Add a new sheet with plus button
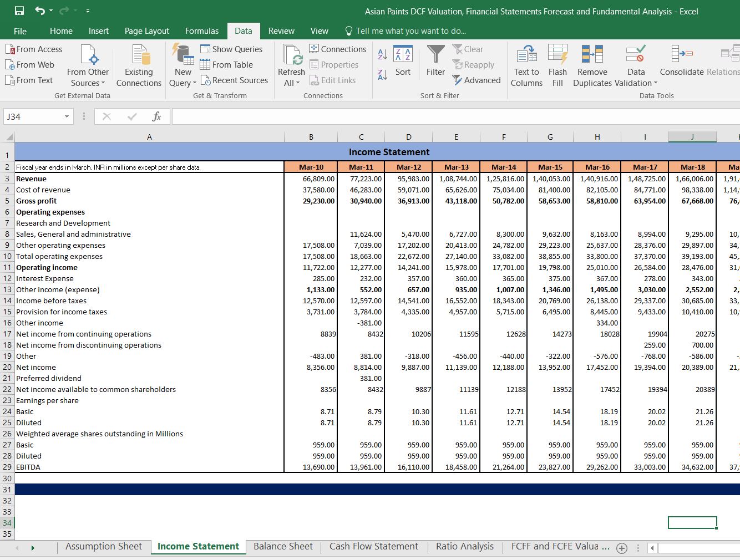This screenshot has height=560, width=740. (x=622, y=548)
